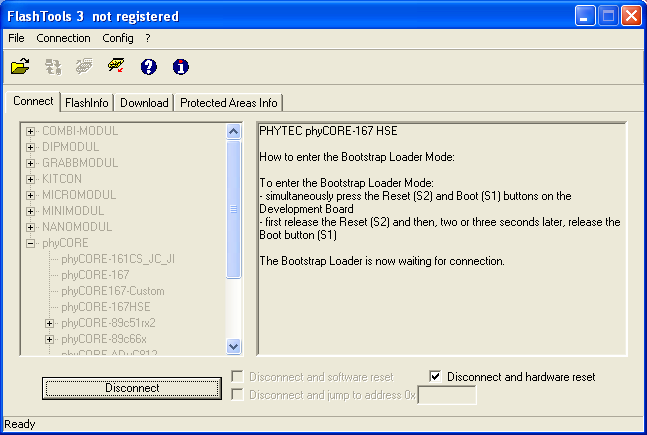Open the ? help menu
Screen dimensions: 647x435
click(x=148, y=38)
